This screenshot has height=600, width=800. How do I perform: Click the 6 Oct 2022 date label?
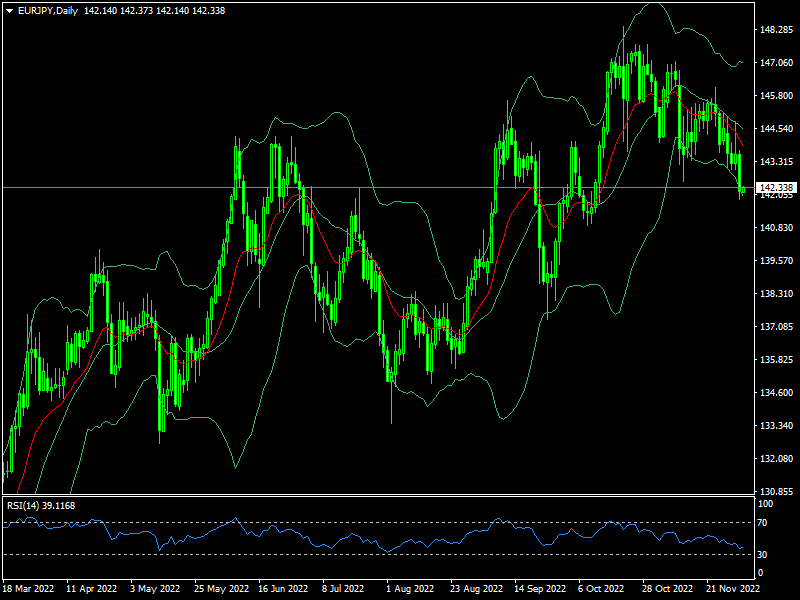(x=601, y=588)
